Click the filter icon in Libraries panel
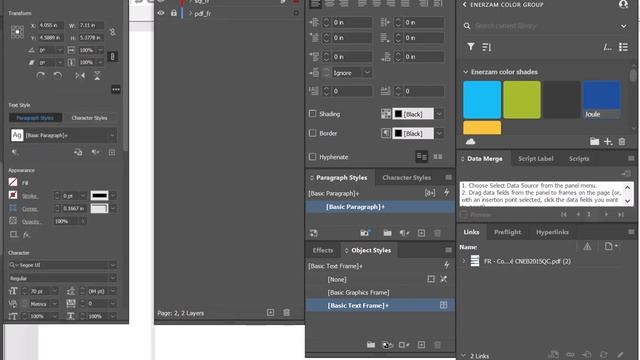This screenshot has width=640, height=360. click(471, 47)
